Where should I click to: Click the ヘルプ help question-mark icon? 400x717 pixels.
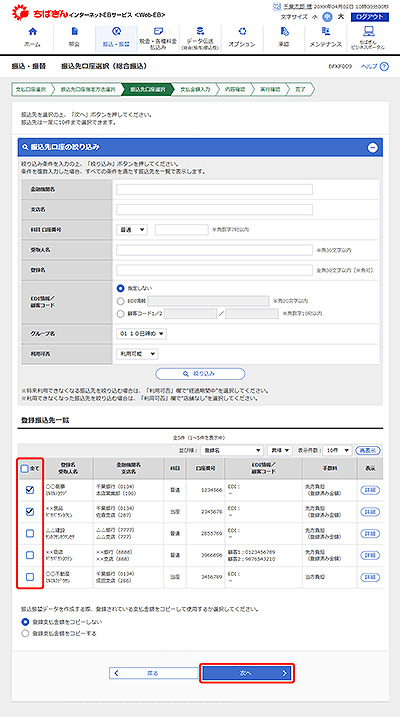tap(384, 67)
